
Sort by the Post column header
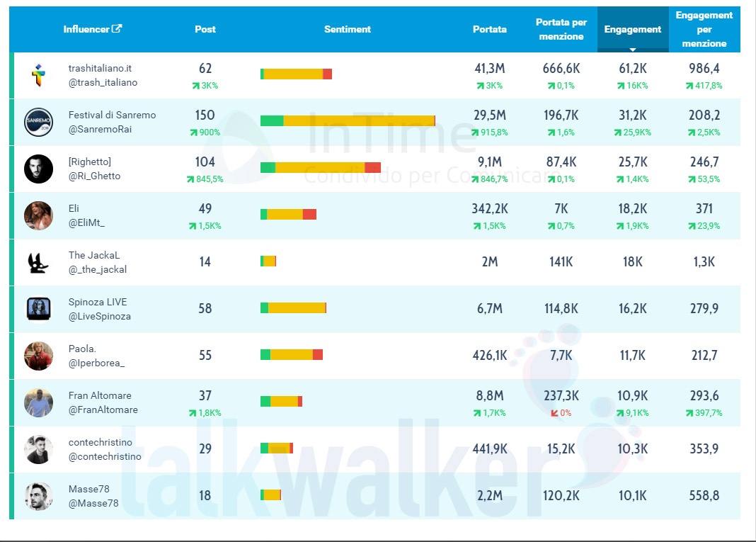click(205, 29)
